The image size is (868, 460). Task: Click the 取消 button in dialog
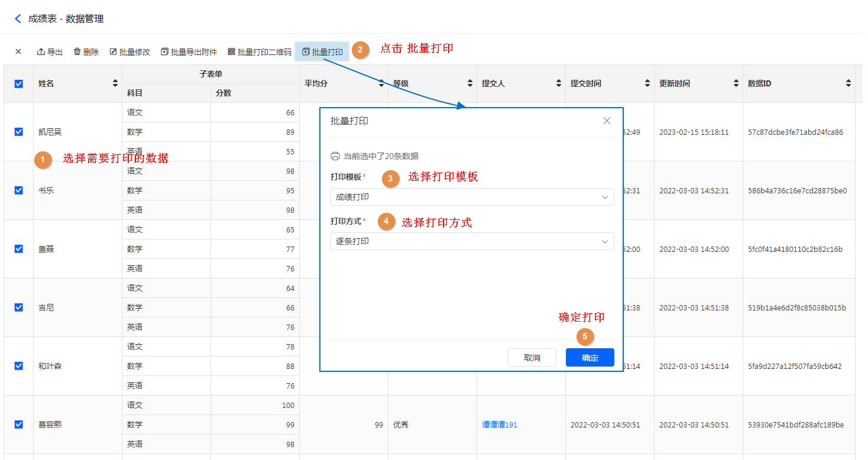[x=532, y=358]
